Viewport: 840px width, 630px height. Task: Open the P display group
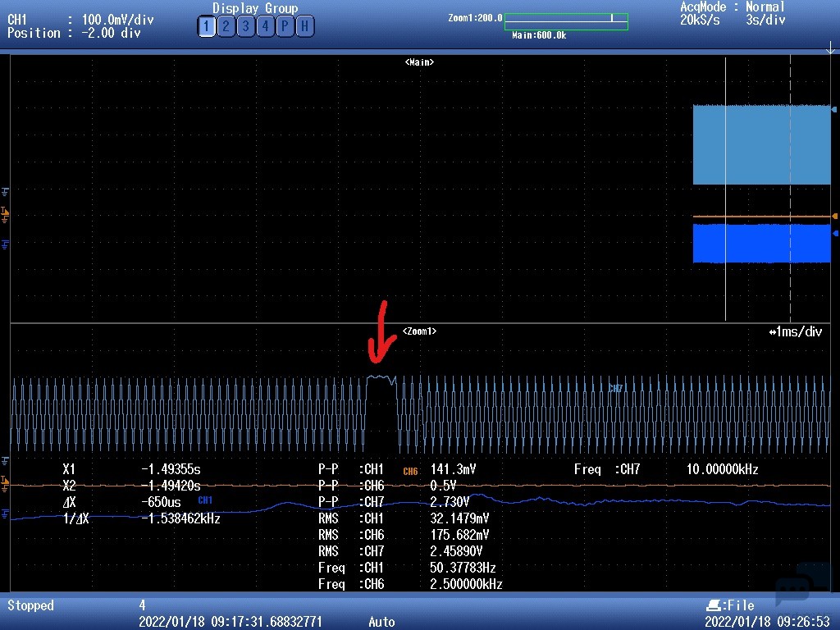pos(285,27)
